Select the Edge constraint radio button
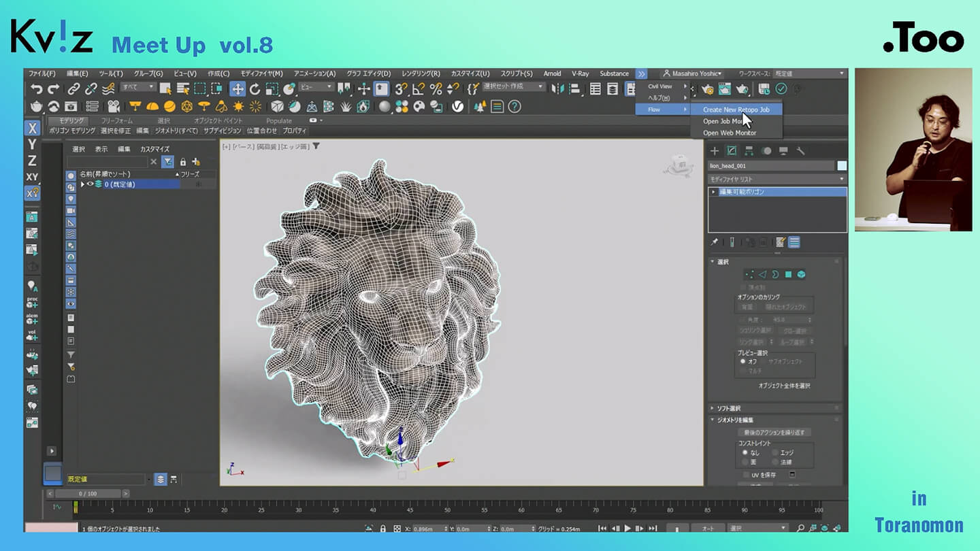This screenshot has width=980, height=551. (x=775, y=452)
